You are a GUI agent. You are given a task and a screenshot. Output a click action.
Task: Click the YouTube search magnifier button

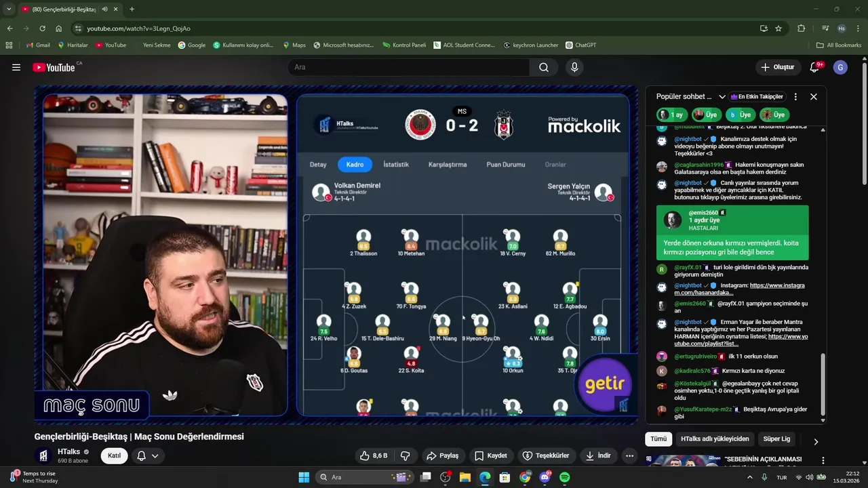pyautogui.click(x=544, y=67)
